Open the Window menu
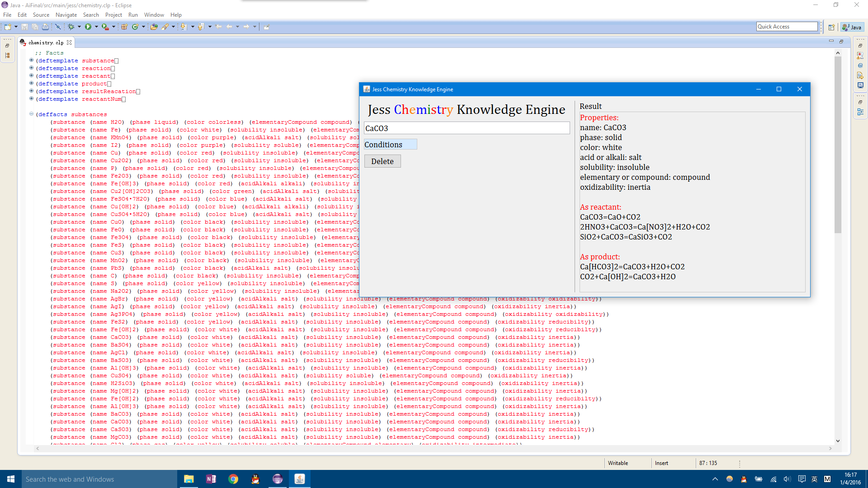This screenshot has width=868, height=488. click(x=154, y=15)
